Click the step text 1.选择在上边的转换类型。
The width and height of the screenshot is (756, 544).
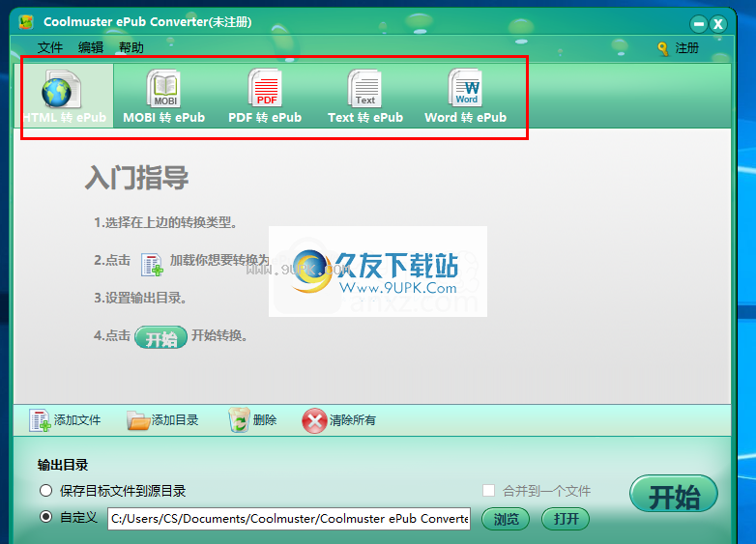pyautogui.click(x=165, y=222)
